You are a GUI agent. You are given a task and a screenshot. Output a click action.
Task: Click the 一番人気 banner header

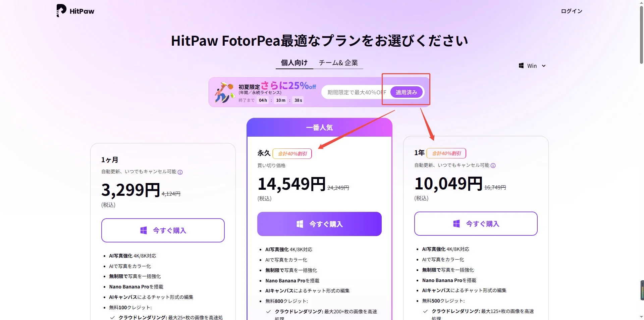point(319,127)
